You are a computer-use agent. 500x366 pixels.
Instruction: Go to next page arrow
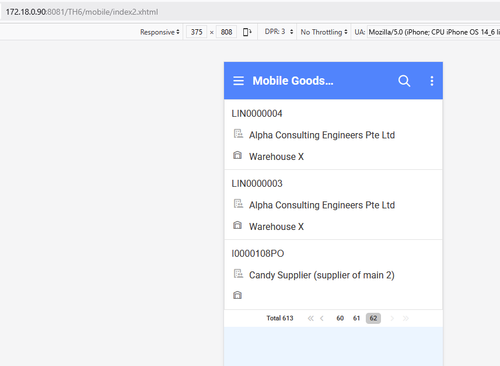pos(392,318)
